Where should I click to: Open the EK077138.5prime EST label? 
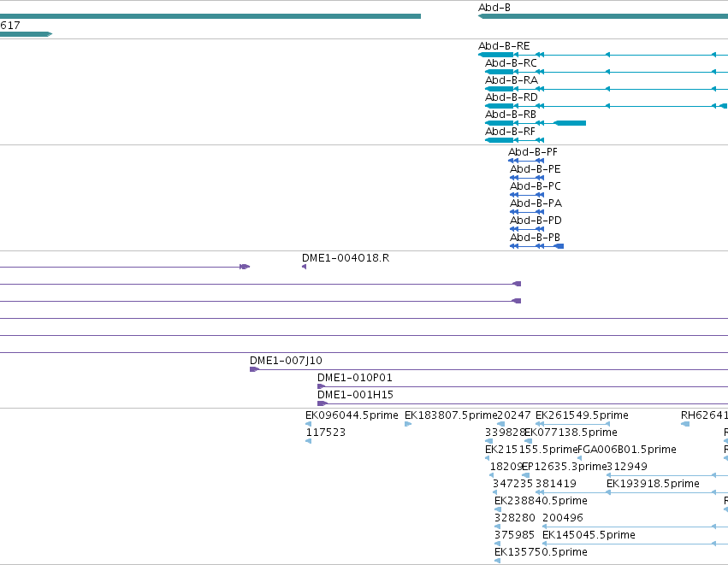[571, 433]
